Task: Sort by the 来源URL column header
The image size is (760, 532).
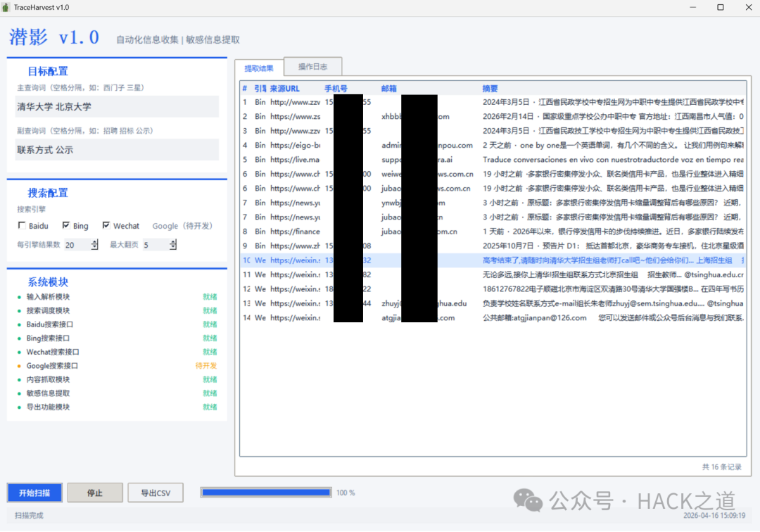Action: pyautogui.click(x=284, y=89)
